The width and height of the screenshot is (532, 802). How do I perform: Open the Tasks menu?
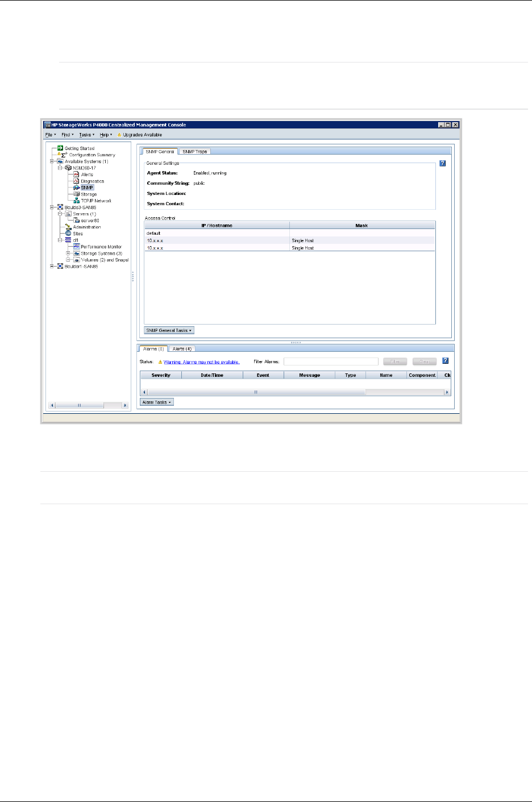(86, 135)
